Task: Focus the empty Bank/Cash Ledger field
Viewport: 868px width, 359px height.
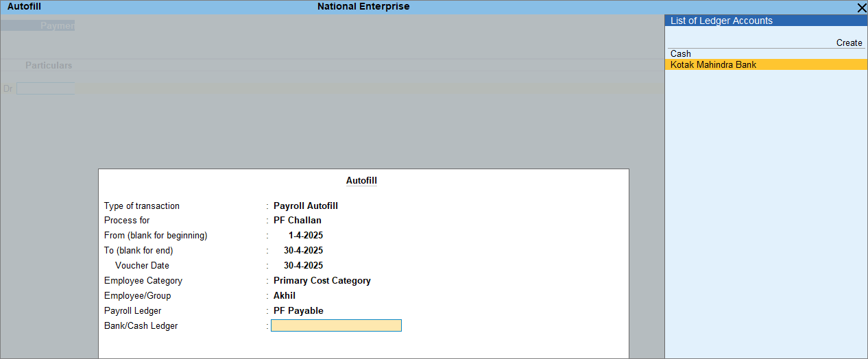Action: [336, 325]
